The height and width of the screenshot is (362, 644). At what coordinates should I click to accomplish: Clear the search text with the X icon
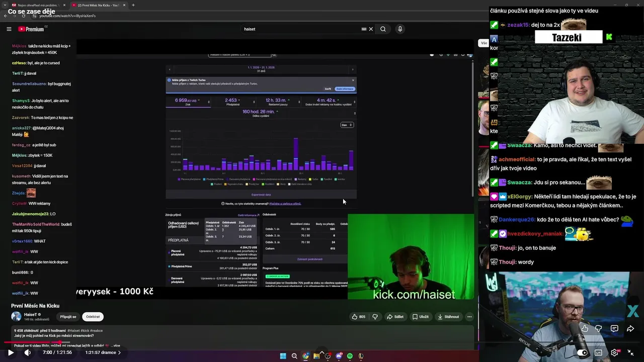[371, 29]
